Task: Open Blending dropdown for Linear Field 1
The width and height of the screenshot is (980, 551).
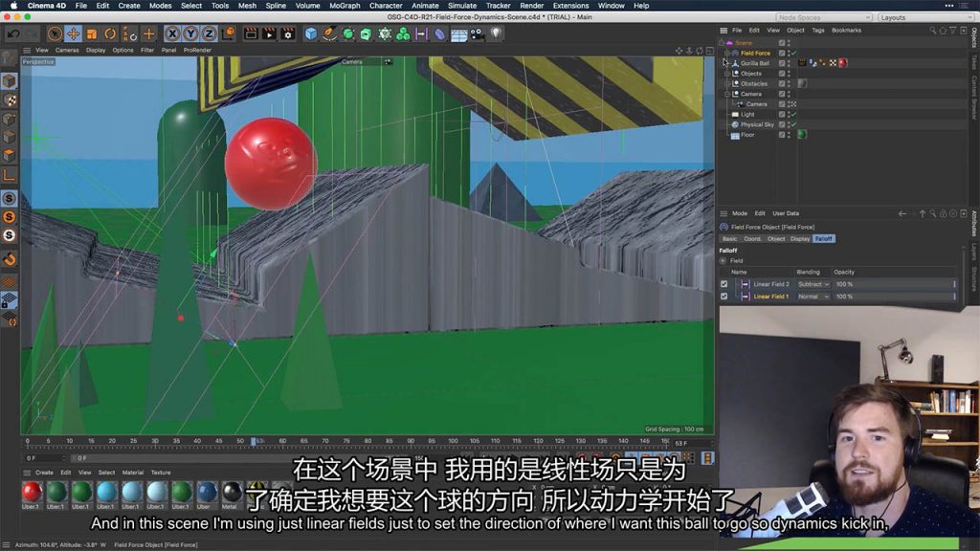Action: (813, 297)
